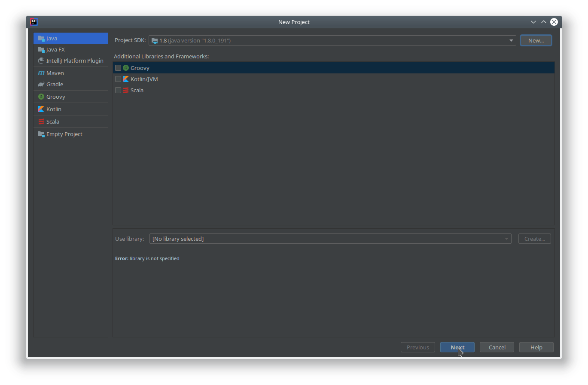
Task: Click the New... SDK button
Action: coord(536,40)
